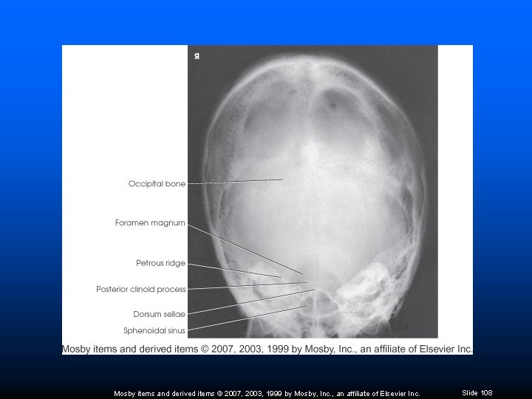This screenshot has width=532, height=399.
Task: Click the "Sphenoidal sinus" label
Action: click(x=154, y=330)
